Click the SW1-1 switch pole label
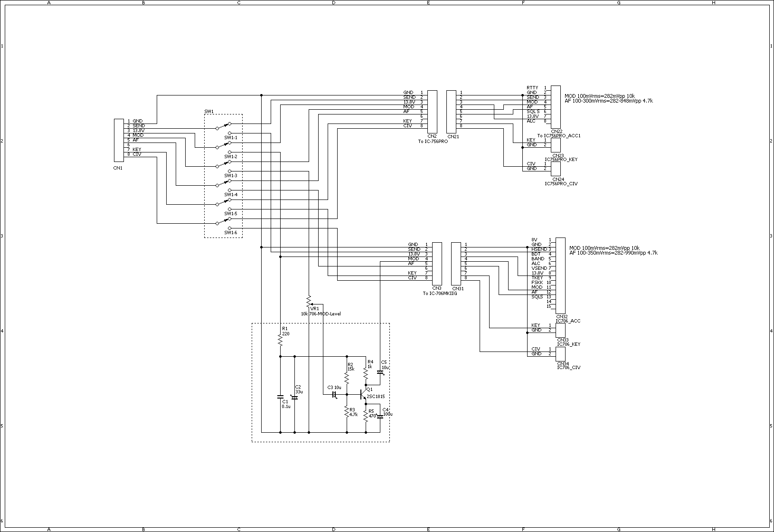The image size is (774, 532). pyautogui.click(x=231, y=138)
